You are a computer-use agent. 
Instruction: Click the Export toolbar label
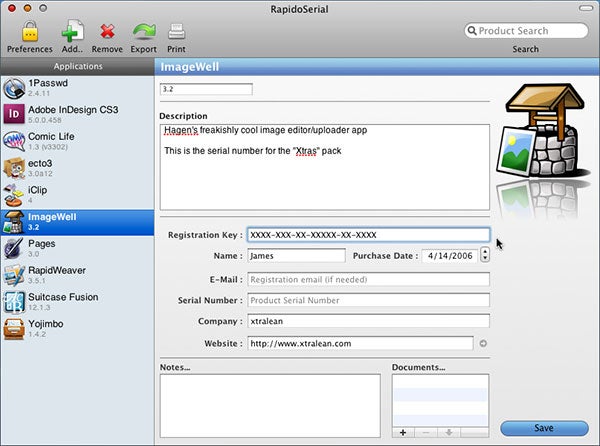tap(143, 49)
